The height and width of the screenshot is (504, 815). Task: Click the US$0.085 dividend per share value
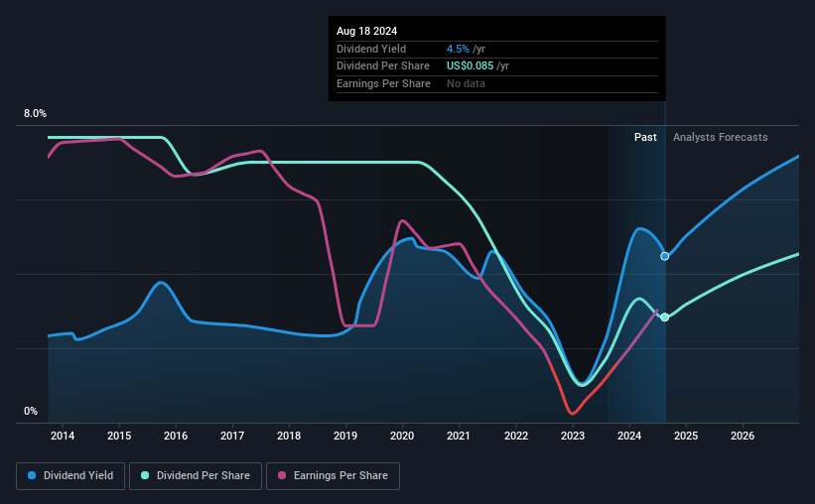tap(470, 66)
